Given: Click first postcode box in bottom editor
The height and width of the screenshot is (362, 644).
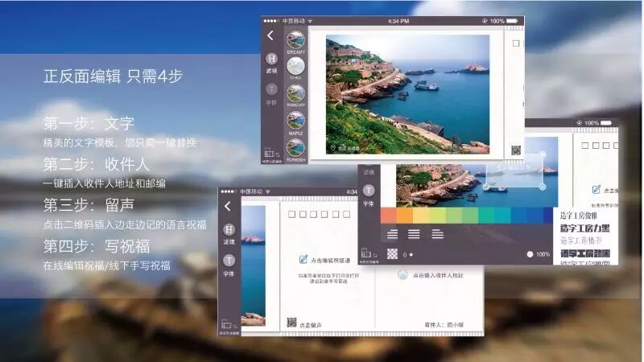Looking at the screenshot, I should point(291,214).
